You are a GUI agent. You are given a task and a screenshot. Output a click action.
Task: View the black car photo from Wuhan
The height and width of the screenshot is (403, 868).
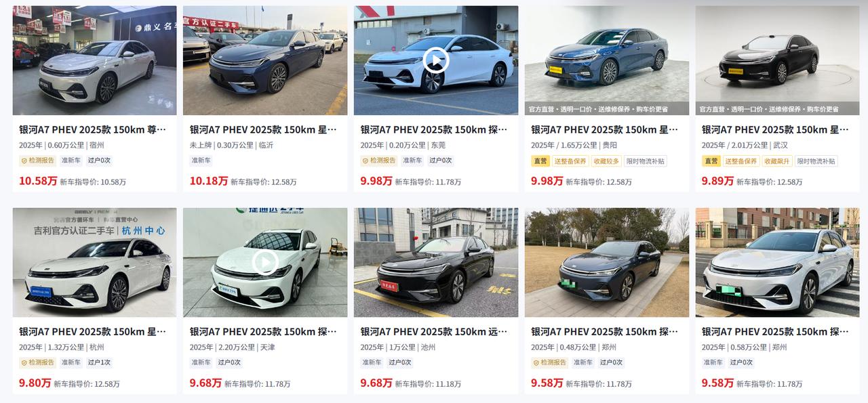tap(777, 60)
